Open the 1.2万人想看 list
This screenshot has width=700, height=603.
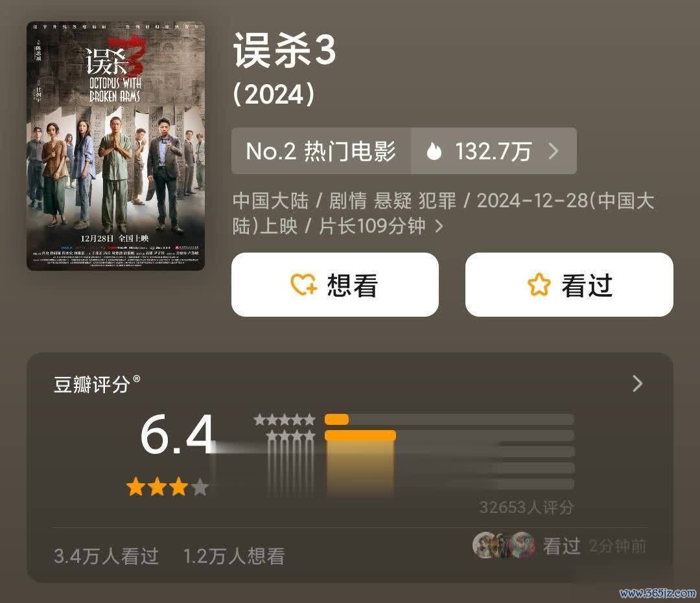tap(234, 556)
